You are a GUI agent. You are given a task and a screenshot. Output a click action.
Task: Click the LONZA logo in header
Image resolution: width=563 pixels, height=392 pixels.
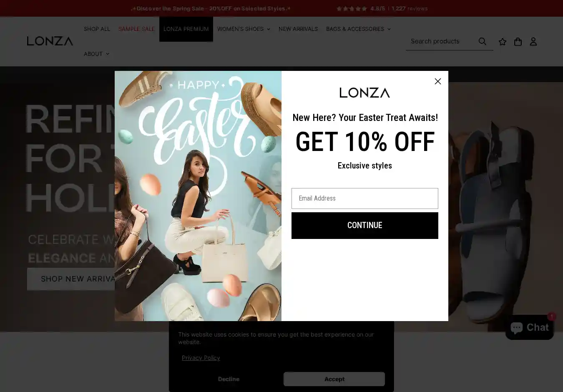pos(50,41)
